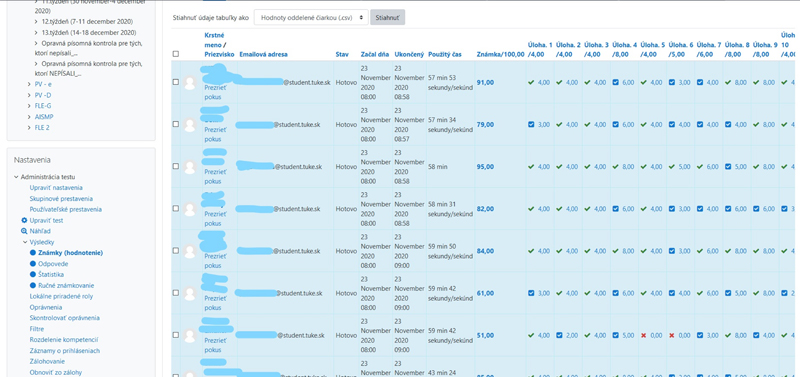
Task: Click the blue bullet beside Ručné známkovanie
Action: tap(33, 286)
